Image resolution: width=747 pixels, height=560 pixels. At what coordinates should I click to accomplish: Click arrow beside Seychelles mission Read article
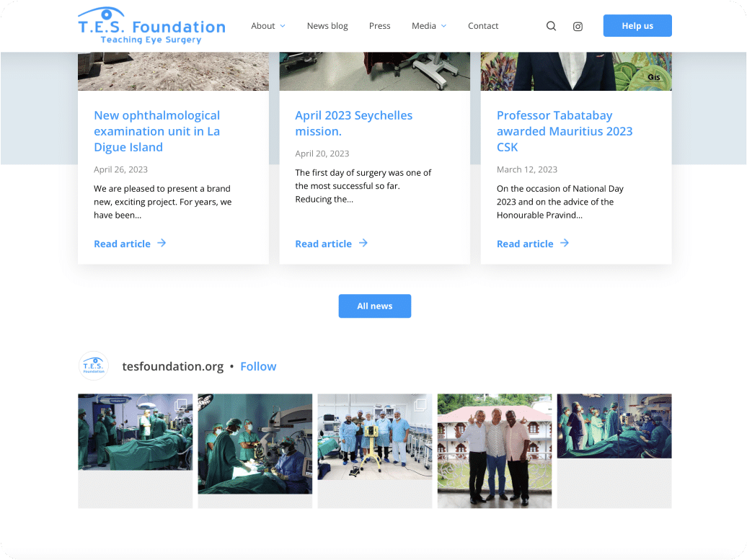(363, 244)
